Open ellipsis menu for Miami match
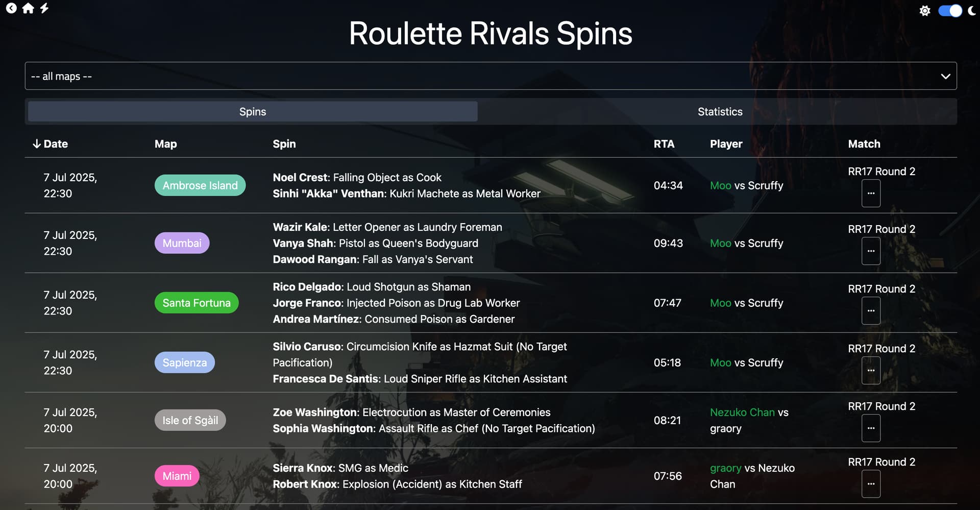This screenshot has height=510, width=980. point(871,484)
